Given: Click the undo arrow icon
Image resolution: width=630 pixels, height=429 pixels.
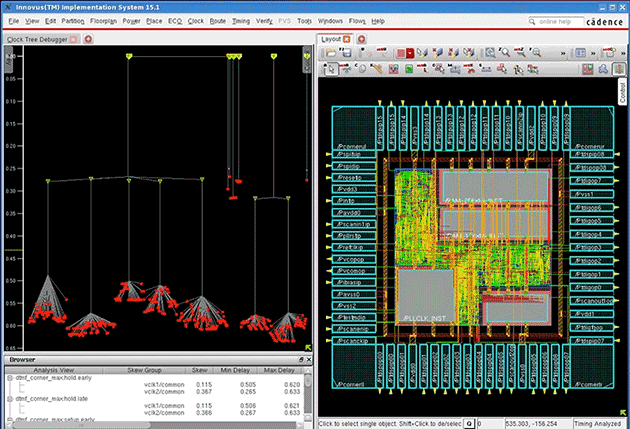Looking at the screenshot, I should tap(366, 53).
